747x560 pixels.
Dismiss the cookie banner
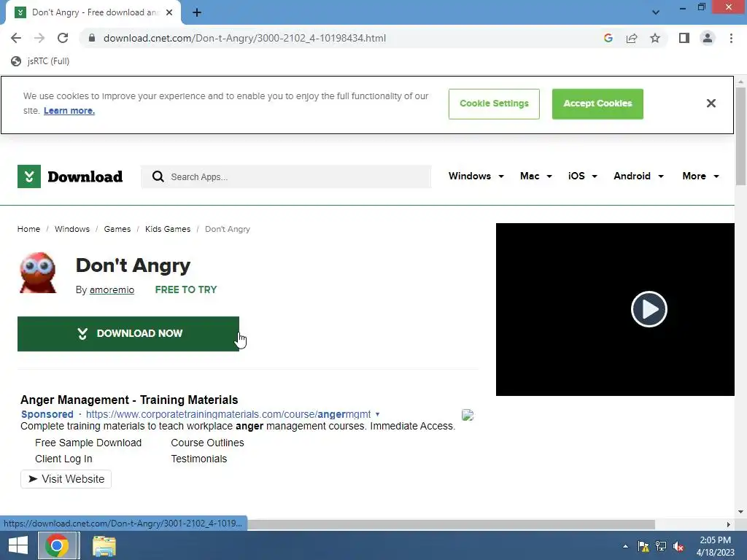[711, 104]
